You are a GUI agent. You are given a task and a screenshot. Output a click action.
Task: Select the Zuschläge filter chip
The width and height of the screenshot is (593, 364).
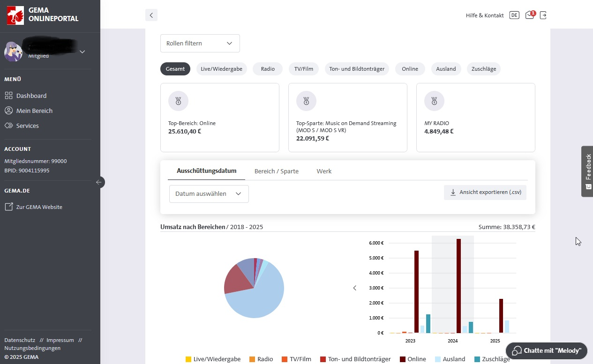(x=484, y=69)
